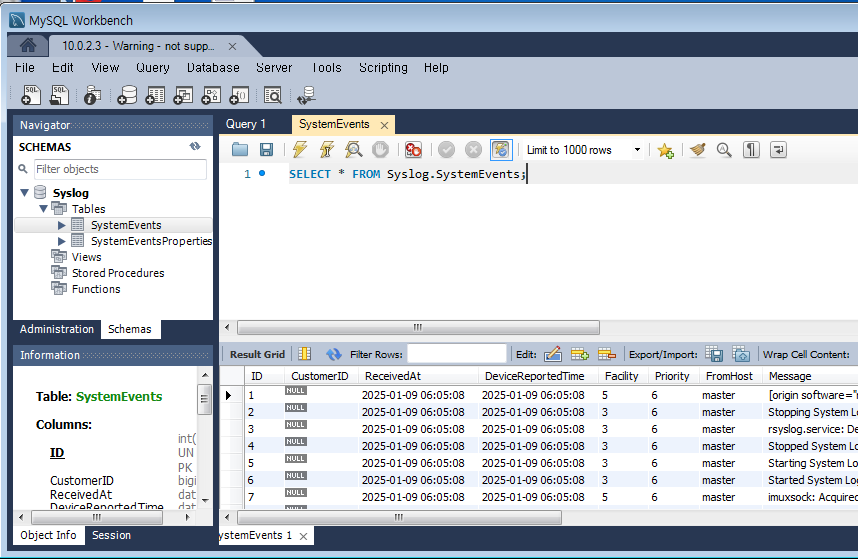Switch to the Session tab

pyautogui.click(x=111, y=535)
